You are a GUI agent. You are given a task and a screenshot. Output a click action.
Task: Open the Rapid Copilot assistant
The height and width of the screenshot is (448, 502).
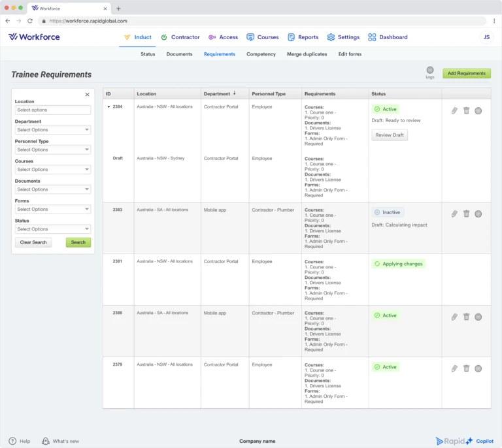pos(465,441)
